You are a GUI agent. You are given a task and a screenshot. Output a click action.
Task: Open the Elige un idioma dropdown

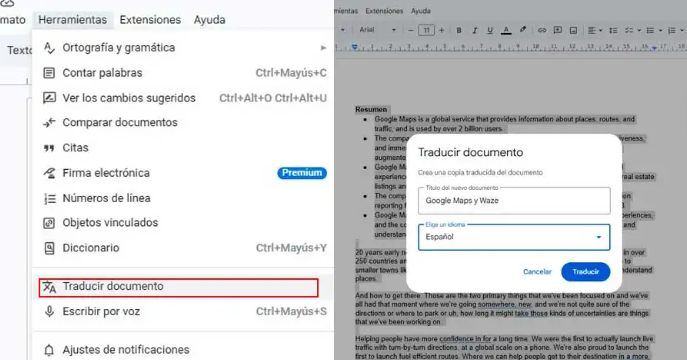(514, 237)
